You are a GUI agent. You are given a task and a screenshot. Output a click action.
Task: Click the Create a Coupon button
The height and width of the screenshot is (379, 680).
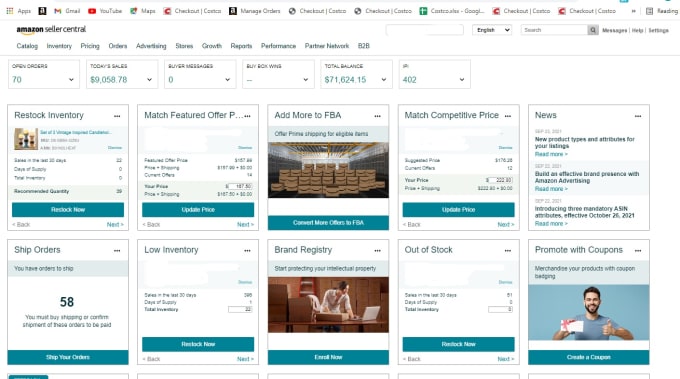[x=588, y=357]
